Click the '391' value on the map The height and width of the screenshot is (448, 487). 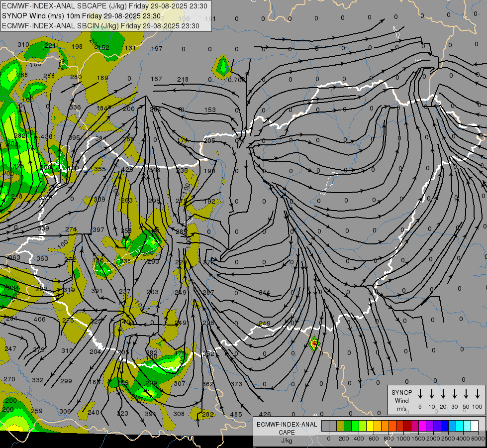pyautogui.click(x=97, y=291)
